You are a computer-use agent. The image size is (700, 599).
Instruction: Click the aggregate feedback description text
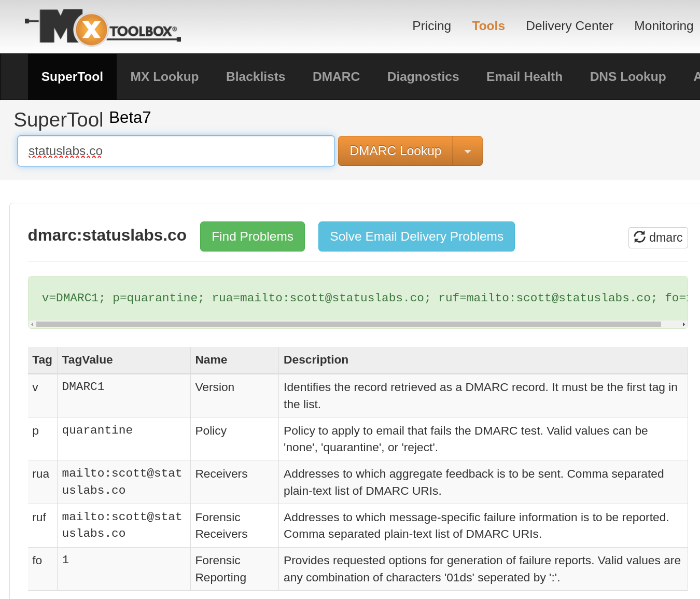click(x=473, y=482)
